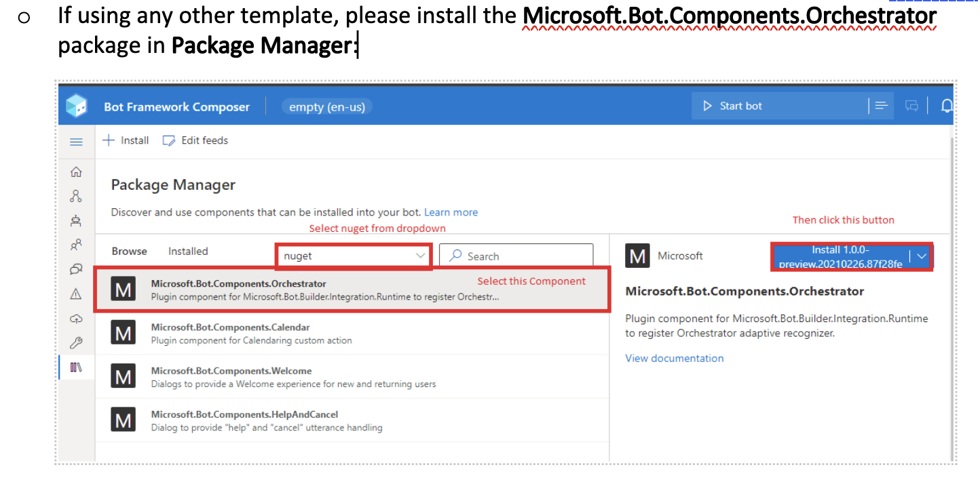Click the Learn more link
The height and width of the screenshot is (480, 980).
pyautogui.click(x=451, y=212)
